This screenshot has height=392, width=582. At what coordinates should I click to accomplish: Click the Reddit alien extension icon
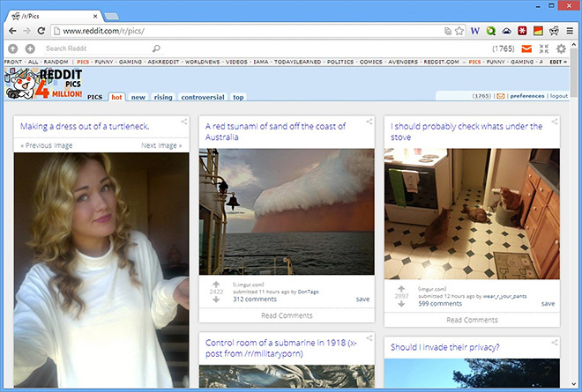pos(554,31)
